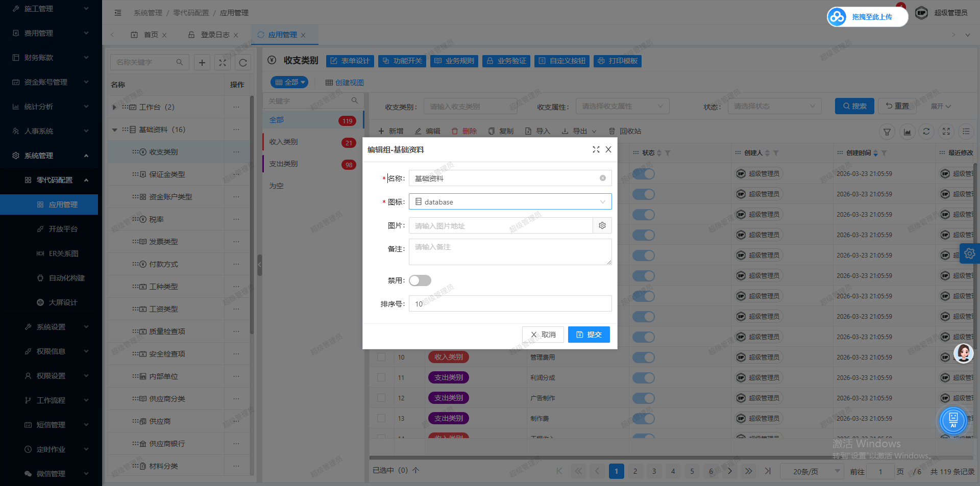Click the search magnifier in keyword field
The image size is (980, 486).
click(355, 100)
